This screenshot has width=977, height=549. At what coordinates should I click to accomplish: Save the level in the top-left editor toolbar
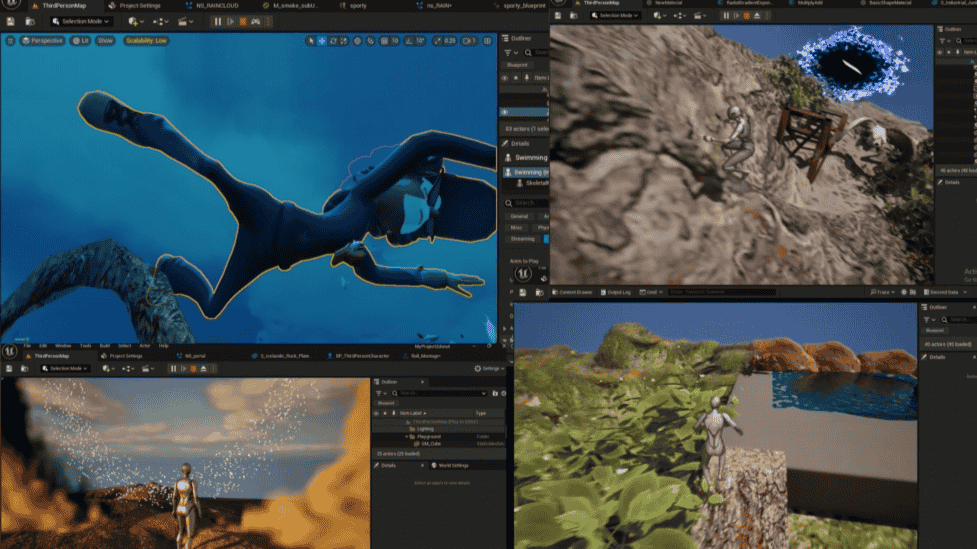click(x=11, y=21)
